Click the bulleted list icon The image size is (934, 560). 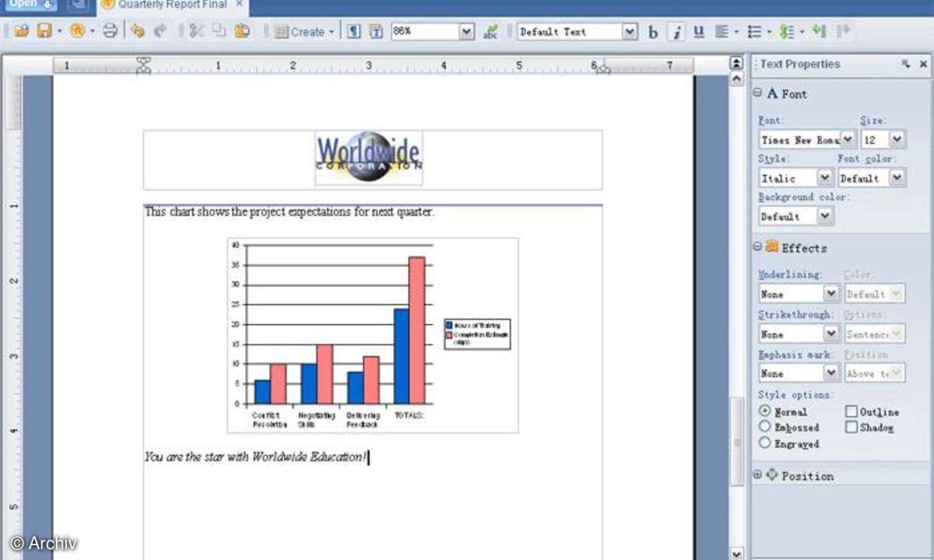point(753,32)
